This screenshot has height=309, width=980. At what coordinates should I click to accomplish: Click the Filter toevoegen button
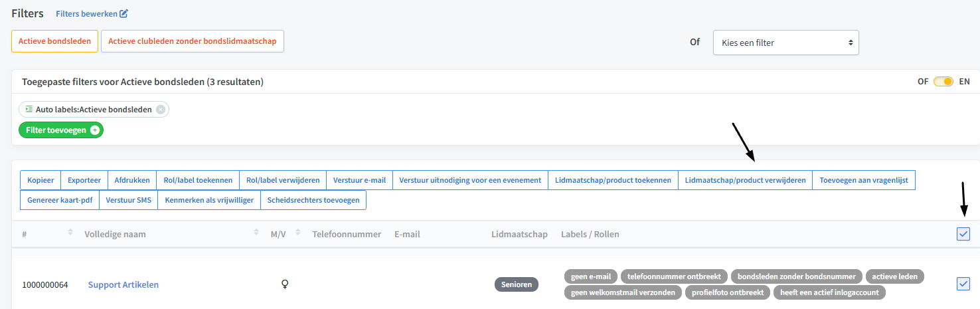[x=61, y=130]
